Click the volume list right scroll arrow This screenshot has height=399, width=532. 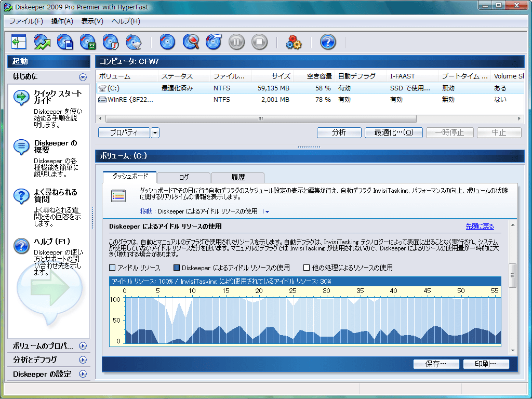[x=519, y=119]
